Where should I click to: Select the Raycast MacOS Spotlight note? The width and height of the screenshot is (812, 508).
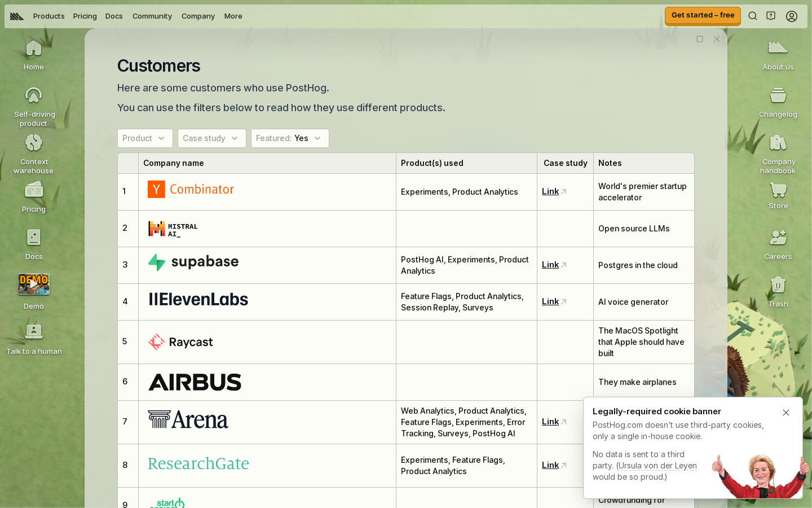point(641,342)
